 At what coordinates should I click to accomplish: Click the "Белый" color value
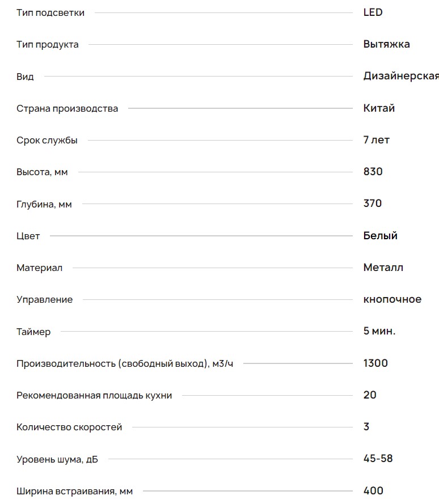[380, 236]
